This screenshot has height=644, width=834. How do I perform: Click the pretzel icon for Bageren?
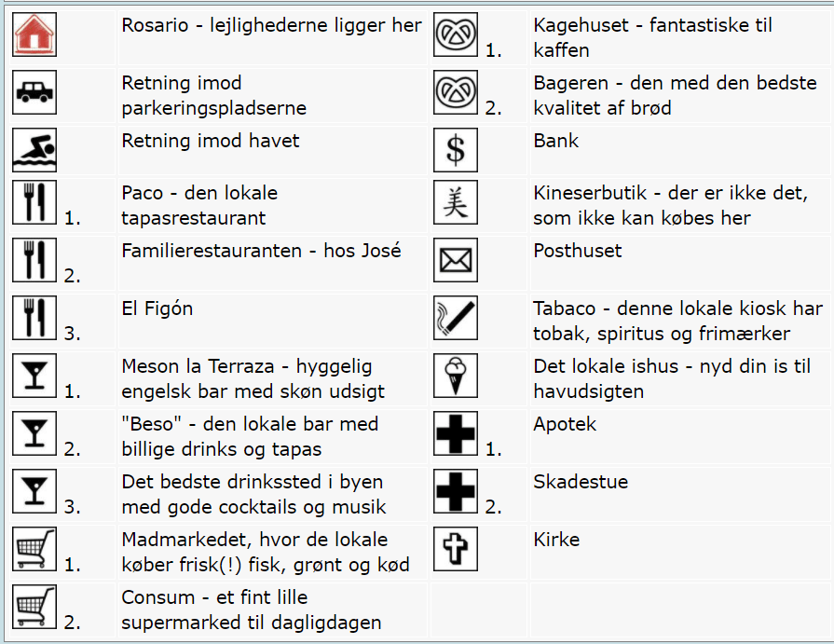tap(456, 92)
